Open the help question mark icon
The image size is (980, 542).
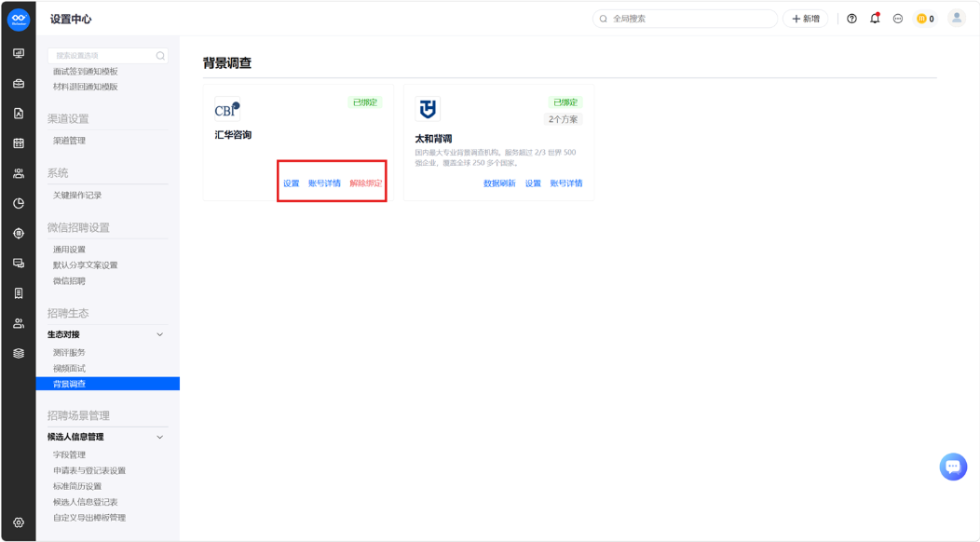[851, 19]
